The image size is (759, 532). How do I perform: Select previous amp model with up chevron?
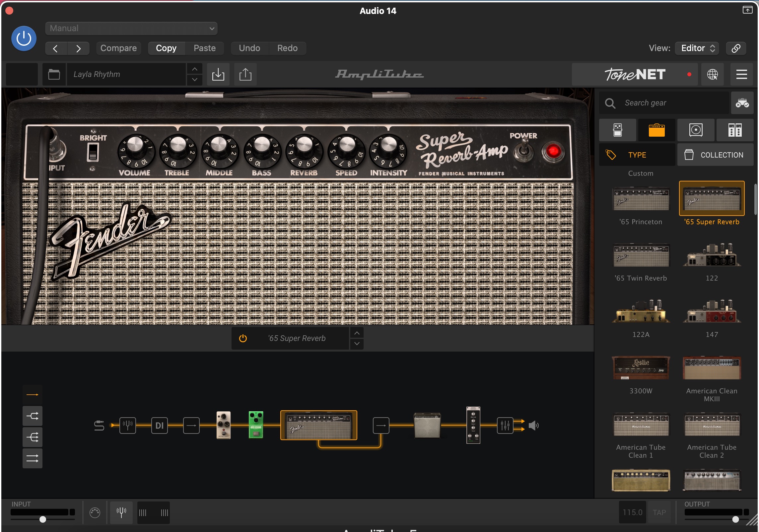357,333
